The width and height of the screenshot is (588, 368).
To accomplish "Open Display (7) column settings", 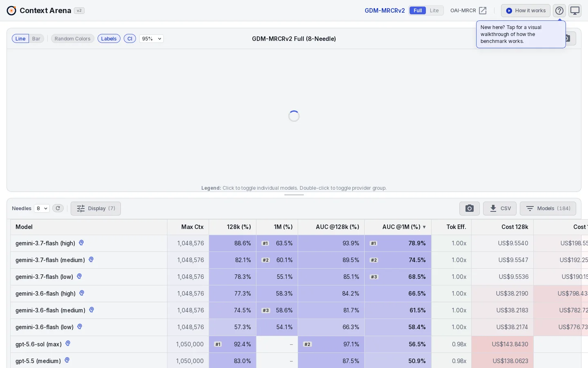I will coord(96,209).
